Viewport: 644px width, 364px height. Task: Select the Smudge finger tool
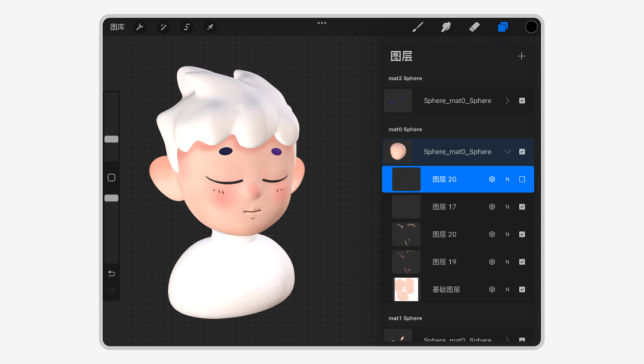pyautogui.click(x=446, y=27)
